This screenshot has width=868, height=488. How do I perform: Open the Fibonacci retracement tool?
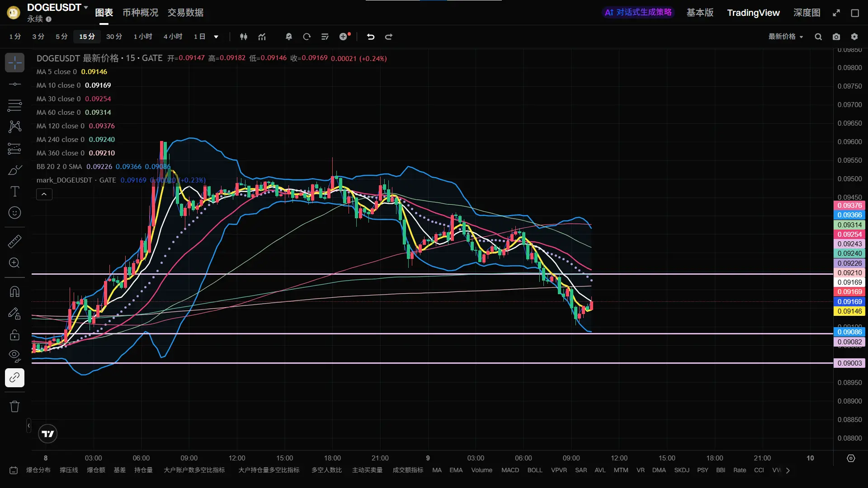coord(14,106)
